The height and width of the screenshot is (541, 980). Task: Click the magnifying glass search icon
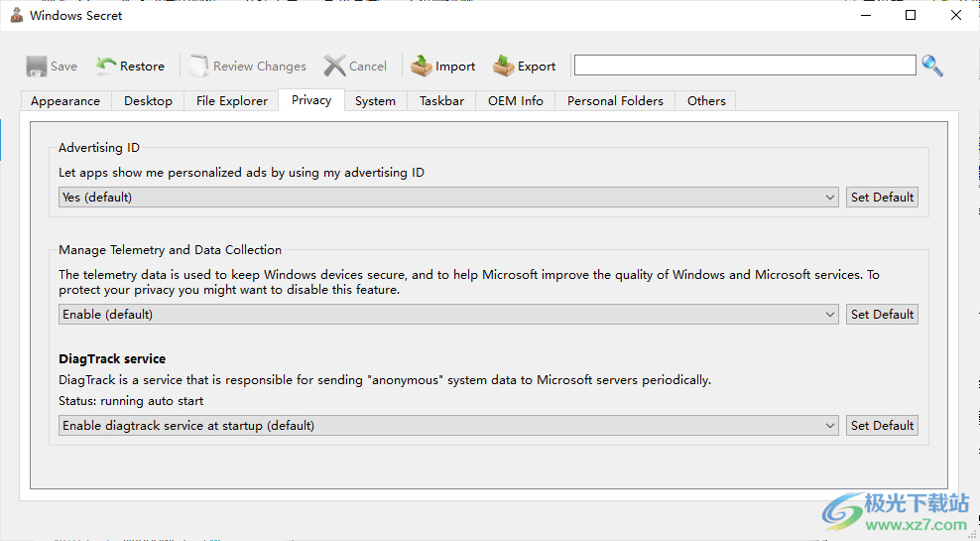932,66
